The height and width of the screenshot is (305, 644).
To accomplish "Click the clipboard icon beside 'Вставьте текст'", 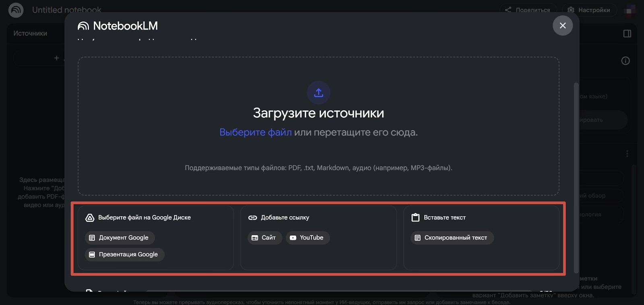I will click(415, 218).
